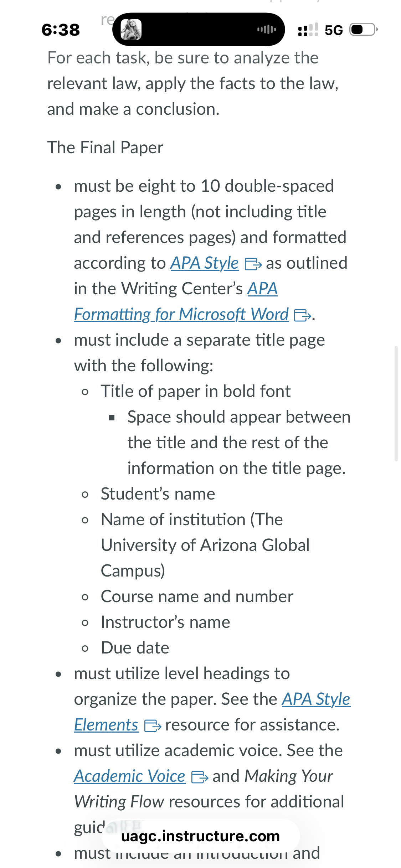Tap 'Formatting for Microsoft Word' link text

181,314
